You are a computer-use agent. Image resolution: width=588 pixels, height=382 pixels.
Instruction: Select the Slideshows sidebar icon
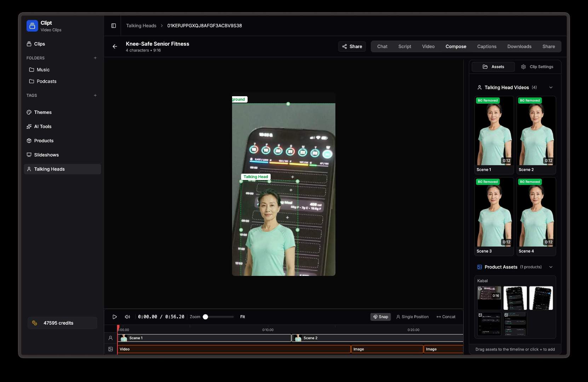pyautogui.click(x=29, y=155)
